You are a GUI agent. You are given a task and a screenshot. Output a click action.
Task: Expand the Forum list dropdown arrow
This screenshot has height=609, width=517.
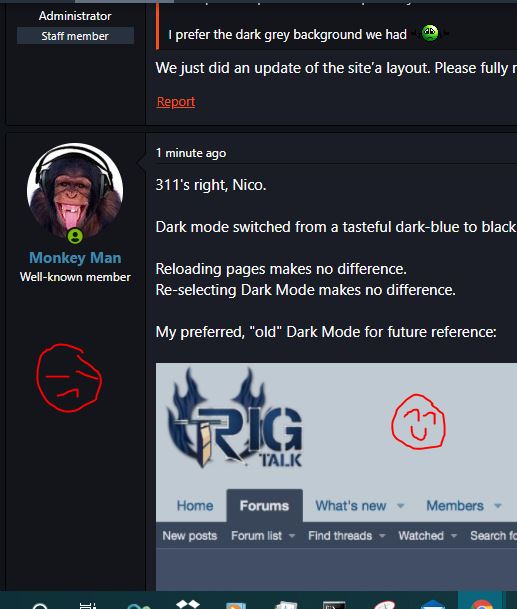pyautogui.click(x=292, y=536)
